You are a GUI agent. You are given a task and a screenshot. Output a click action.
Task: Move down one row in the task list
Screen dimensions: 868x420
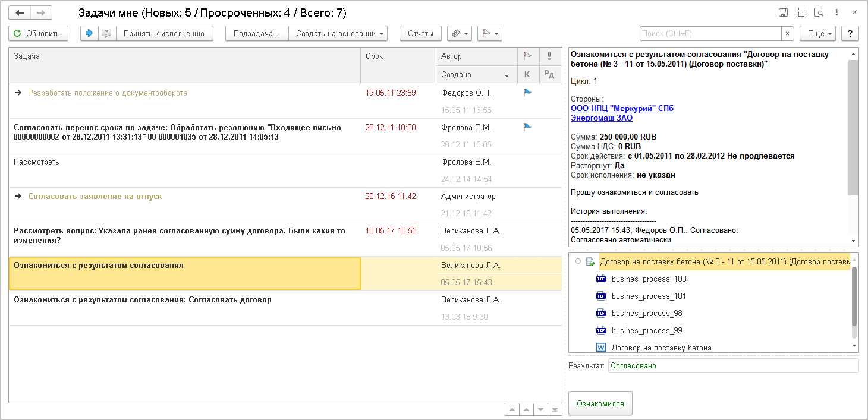pos(540,409)
